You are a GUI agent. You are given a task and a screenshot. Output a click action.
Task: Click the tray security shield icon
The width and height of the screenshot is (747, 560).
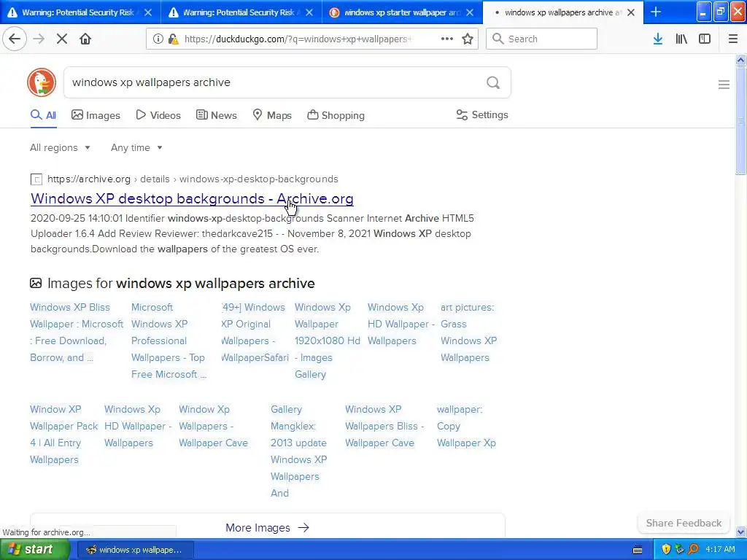[x=666, y=550]
